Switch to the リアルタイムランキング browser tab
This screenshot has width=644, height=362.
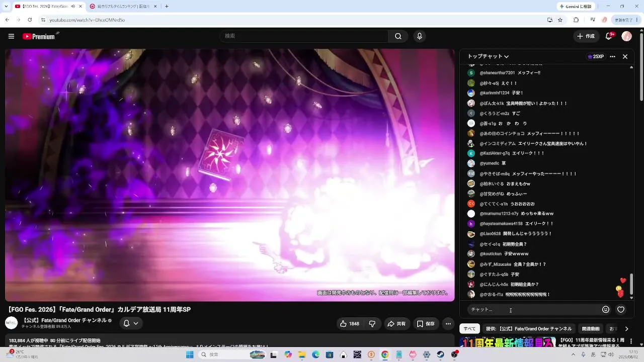pos(123,7)
